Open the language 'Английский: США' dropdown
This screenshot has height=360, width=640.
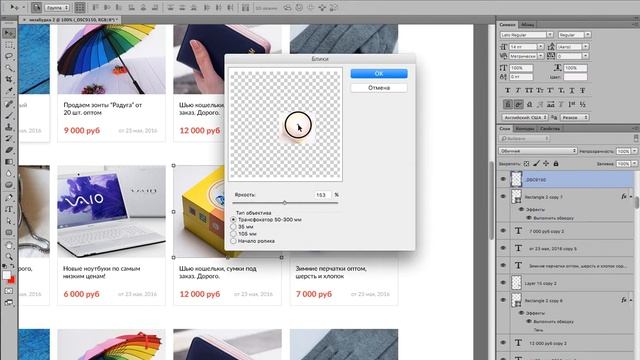click(525, 117)
